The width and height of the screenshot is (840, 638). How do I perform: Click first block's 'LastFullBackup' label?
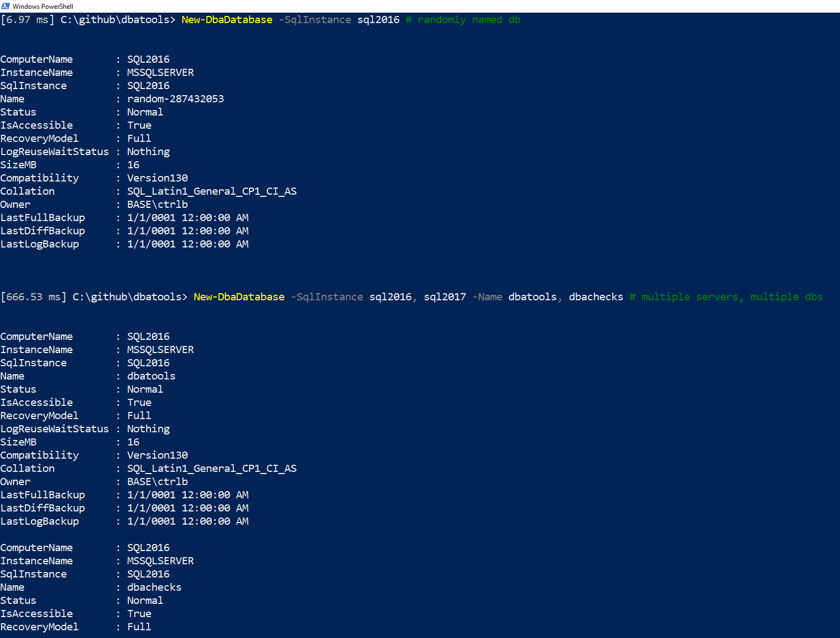click(43, 218)
